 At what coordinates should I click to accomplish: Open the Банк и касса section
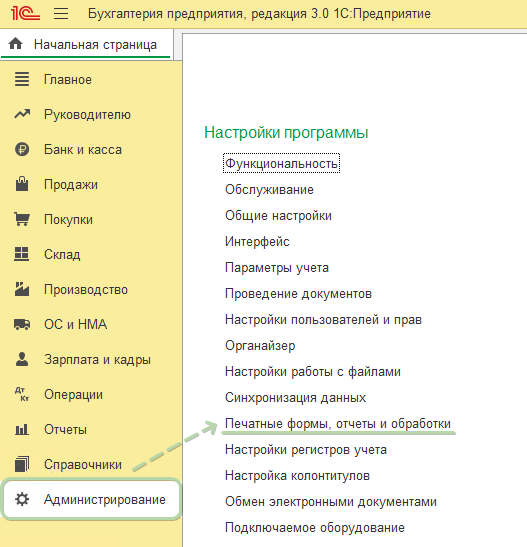point(83,150)
